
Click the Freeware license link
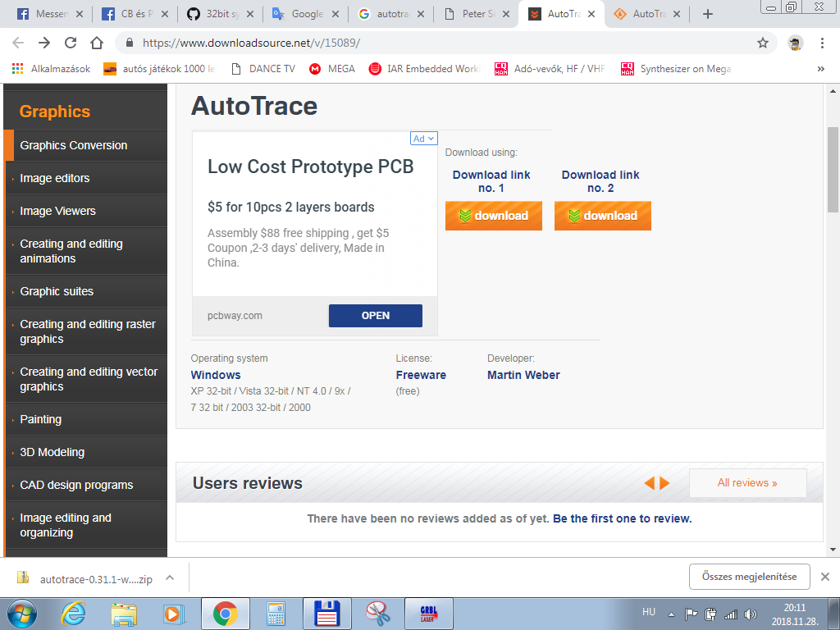click(x=421, y=375)
